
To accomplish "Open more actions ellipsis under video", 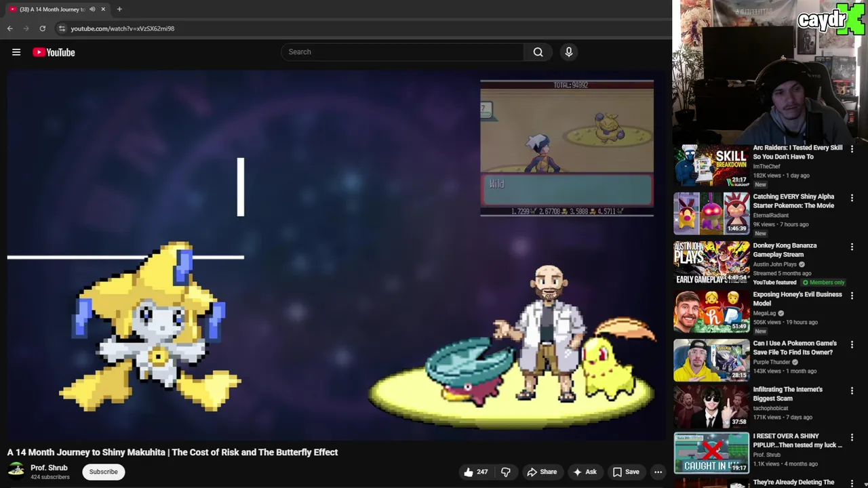I will click(658, 472).
